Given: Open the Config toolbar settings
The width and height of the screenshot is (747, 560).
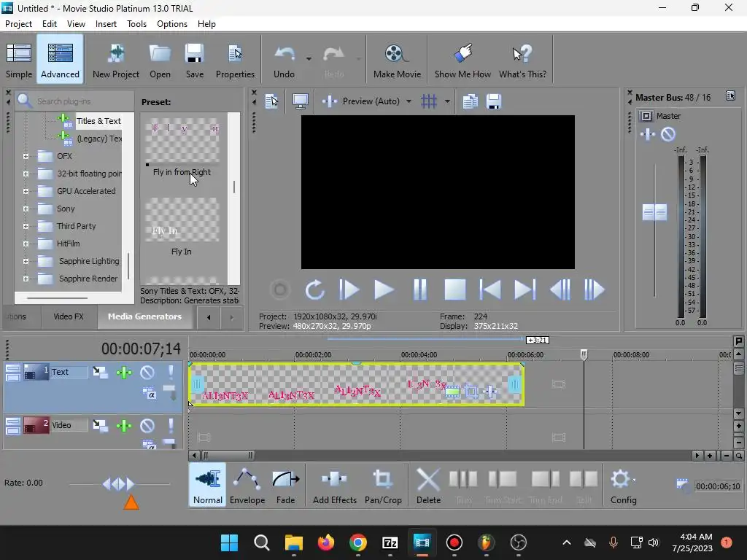Looking at the screenshot, I should point(623,485).
